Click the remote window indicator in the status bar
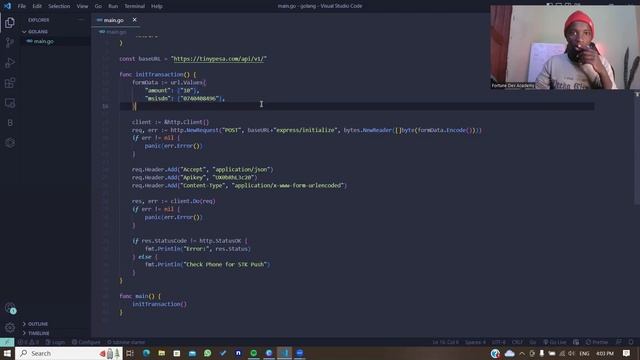The width and height of the screenshot is (640, 360). point(7,342)
